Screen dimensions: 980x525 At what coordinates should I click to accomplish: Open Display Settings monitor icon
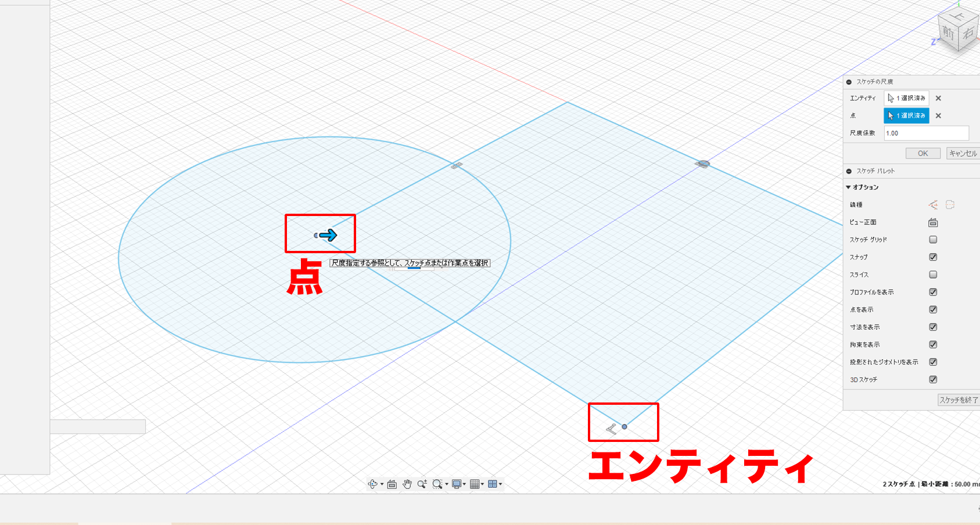tap(457, 484)
